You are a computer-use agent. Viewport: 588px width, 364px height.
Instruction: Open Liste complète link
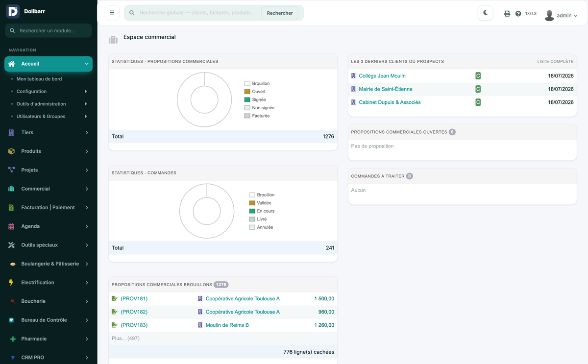point(555,62)
